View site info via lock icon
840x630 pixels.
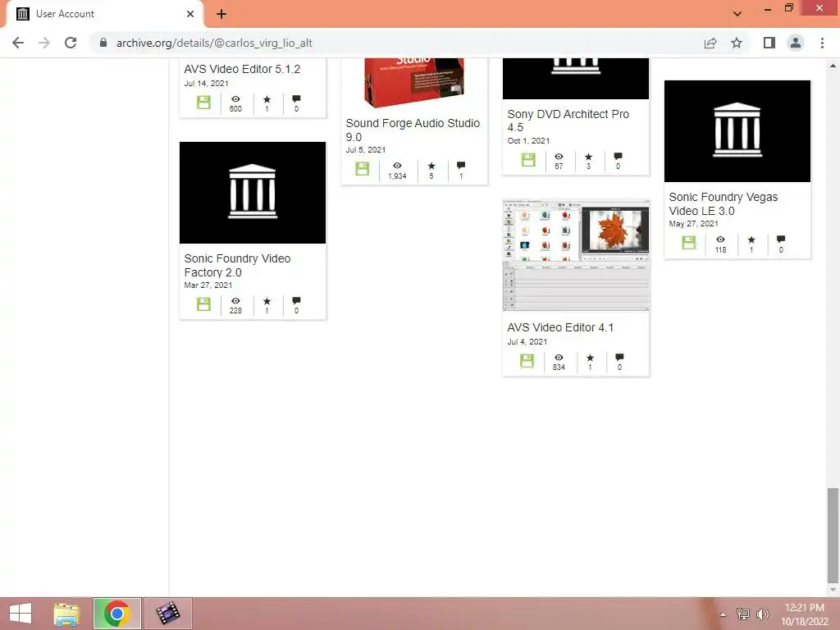103,43
